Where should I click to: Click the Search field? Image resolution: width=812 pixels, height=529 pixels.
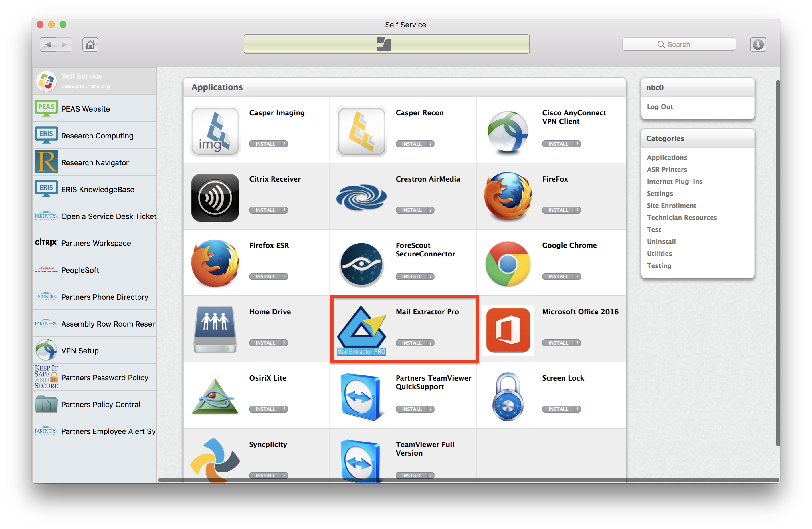pyautogui.click(x=679, y=44)
